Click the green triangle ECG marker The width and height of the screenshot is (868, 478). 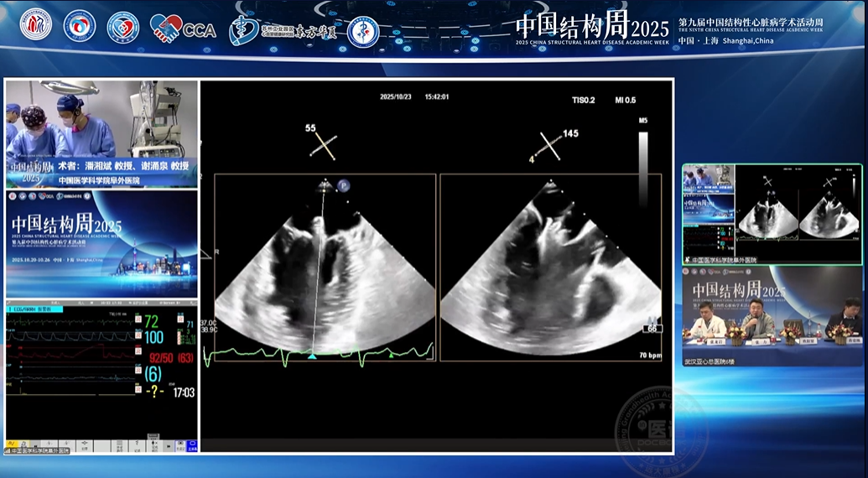(392, 356)
